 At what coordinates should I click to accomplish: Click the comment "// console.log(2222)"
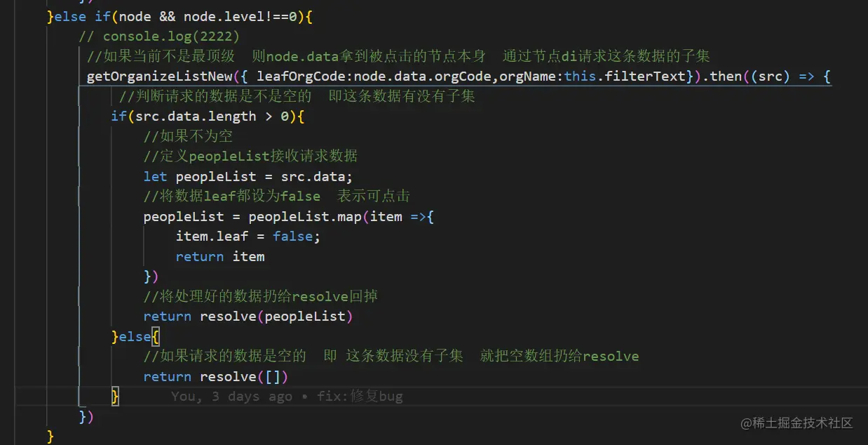pyautogui.click(x=159, y=36)
